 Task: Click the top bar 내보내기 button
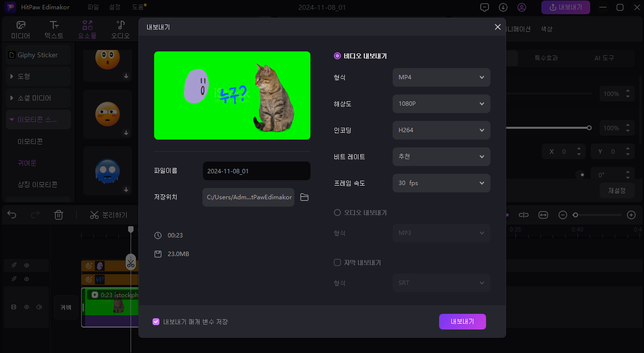click(x=565, y=7)
